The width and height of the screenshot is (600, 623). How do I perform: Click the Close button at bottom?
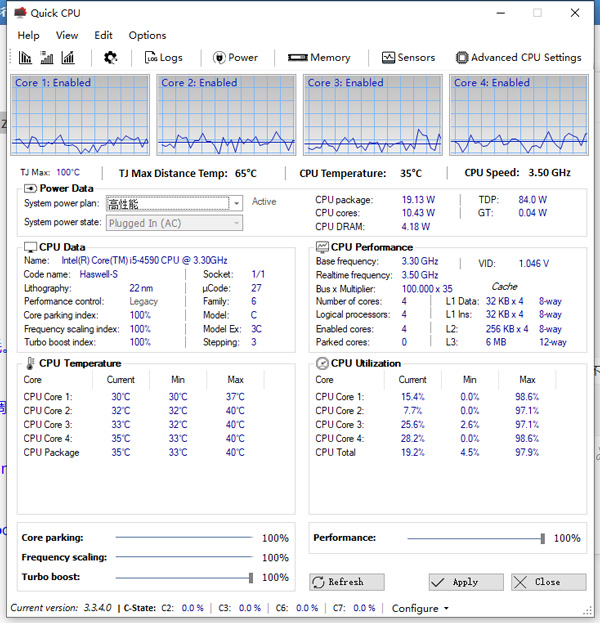(548, 582)
